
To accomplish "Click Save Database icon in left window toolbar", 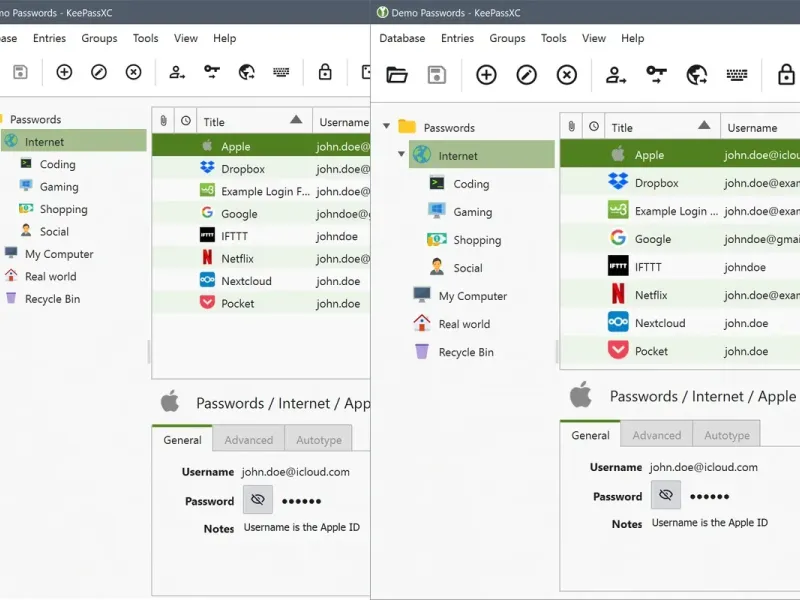I will 20,72.
